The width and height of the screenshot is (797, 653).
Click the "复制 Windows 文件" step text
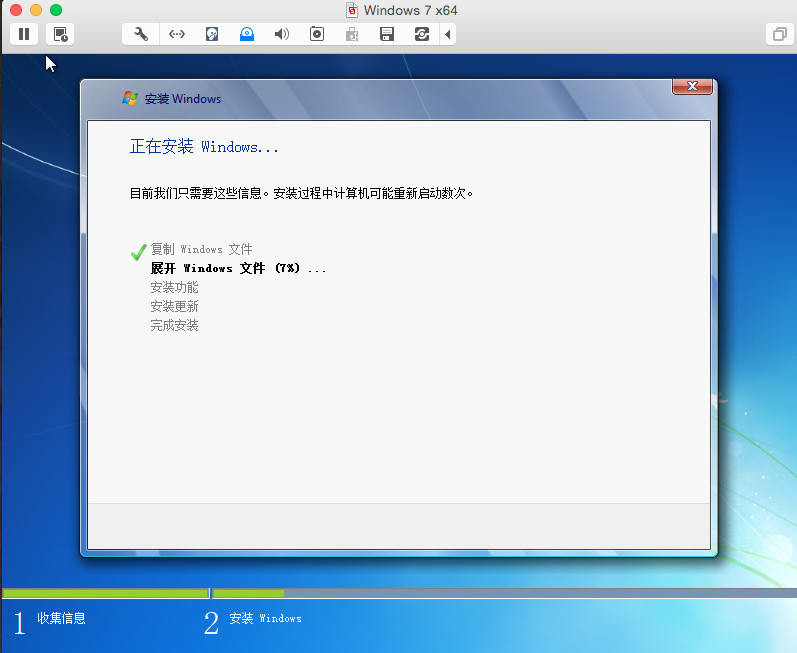201,249
